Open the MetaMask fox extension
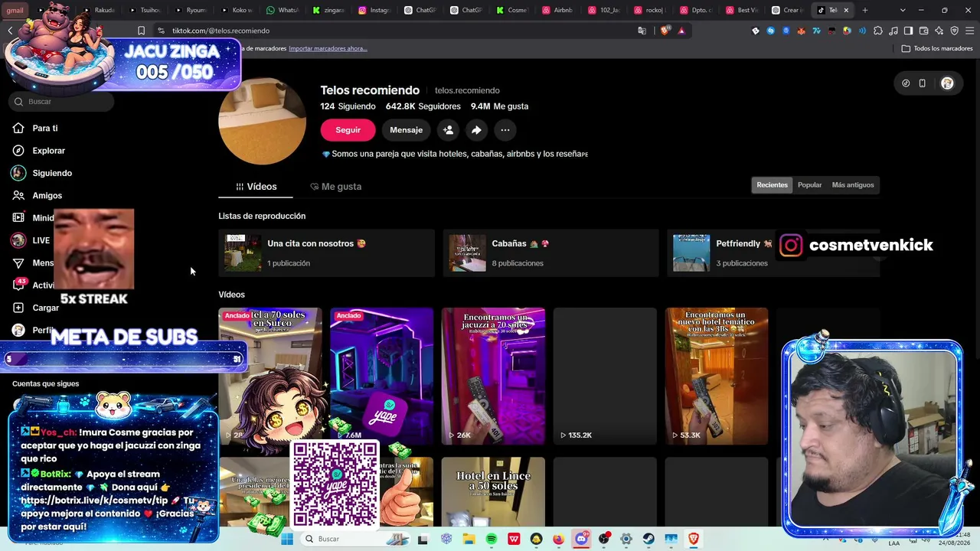980x551 pixels. coord(801,31)
